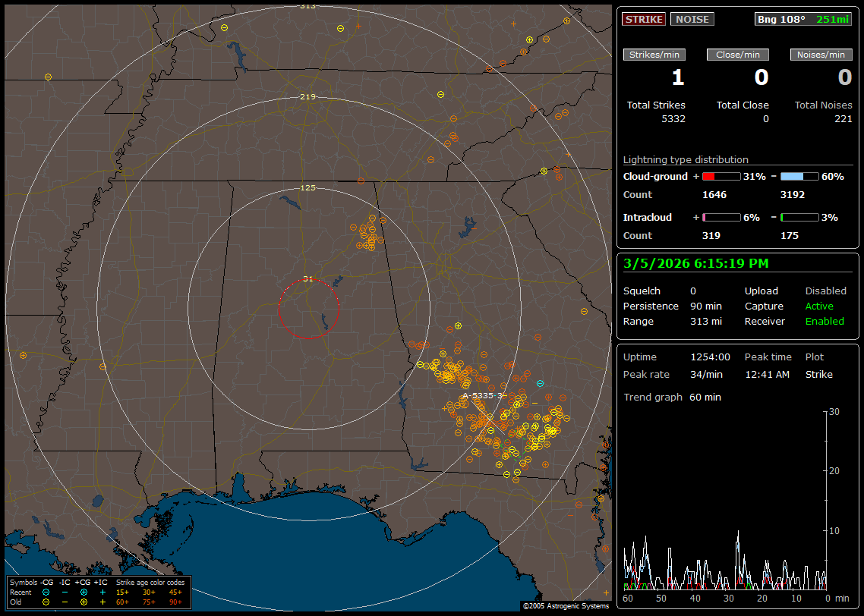Click the cyan recent -CG strike on map
This screenshot has width=864, height=616.
(x=540, y=384)
